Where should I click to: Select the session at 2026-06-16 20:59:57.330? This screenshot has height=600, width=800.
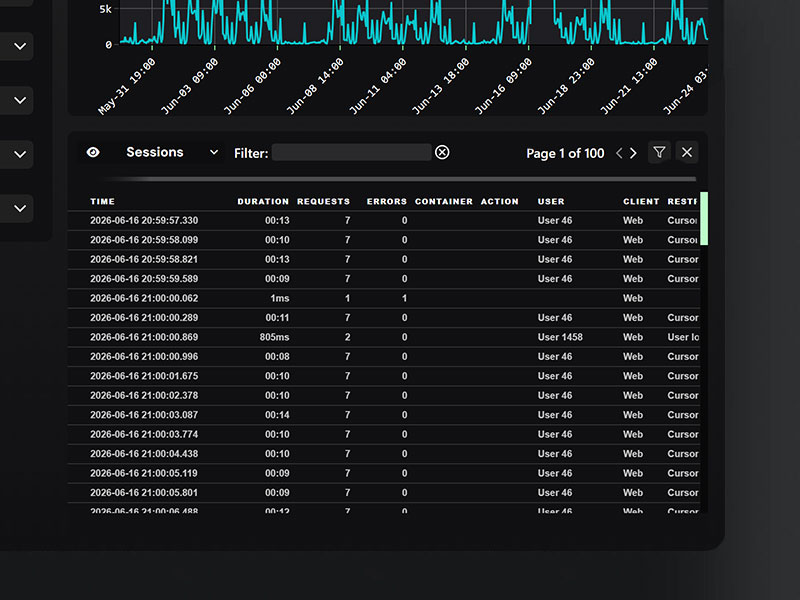click(x=384, y=220)
